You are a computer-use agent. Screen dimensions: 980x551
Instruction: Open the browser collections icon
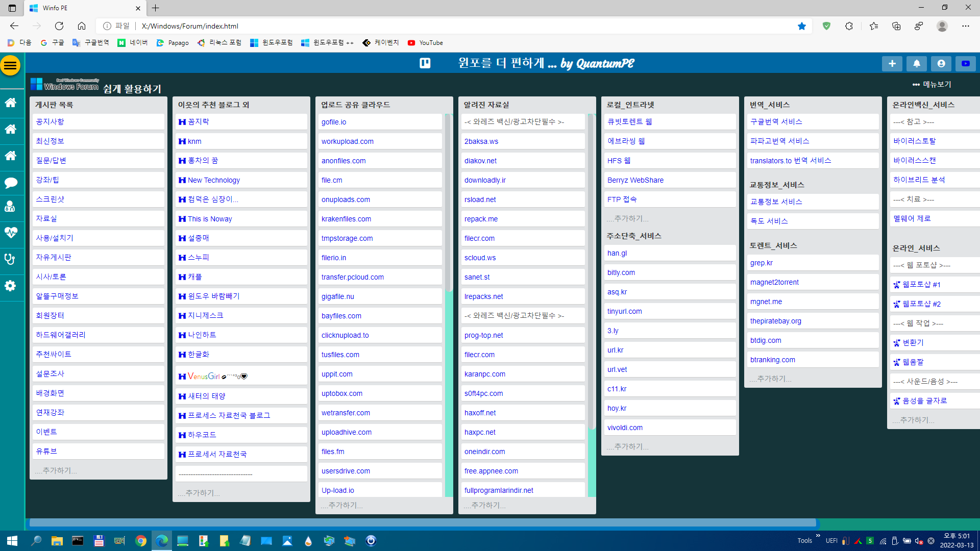coord(896,26)
